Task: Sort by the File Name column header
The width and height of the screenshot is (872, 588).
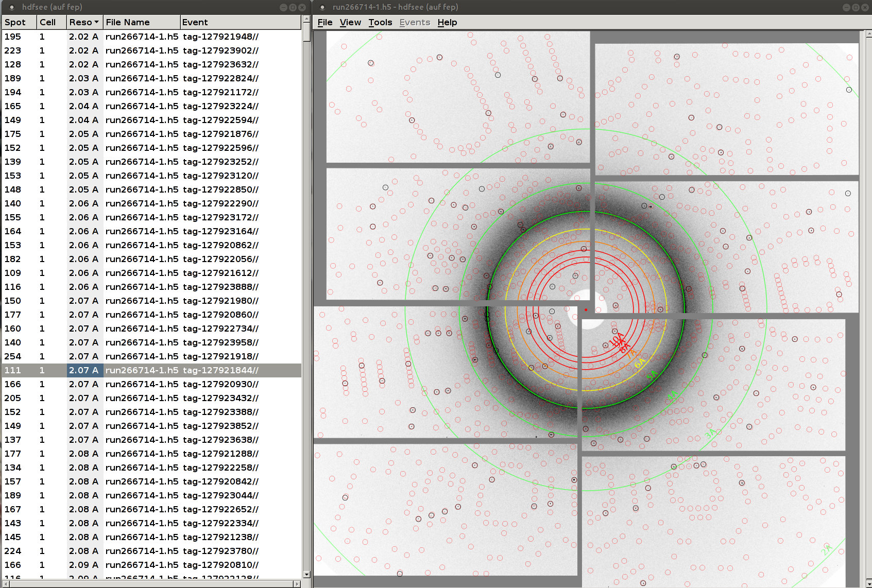Action: pos(142,22)
